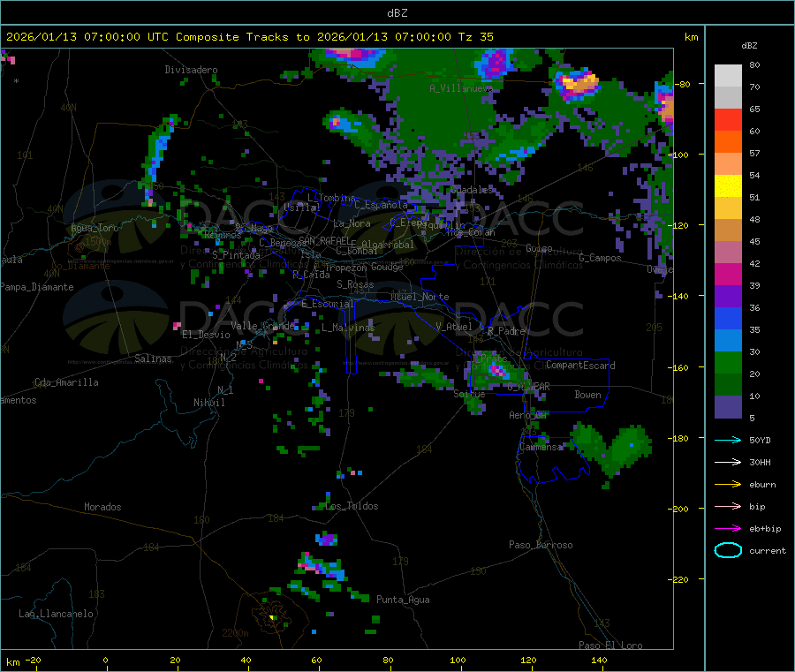
Task: Click the 'Los_Toldos' map label
Action: point(352,506)
